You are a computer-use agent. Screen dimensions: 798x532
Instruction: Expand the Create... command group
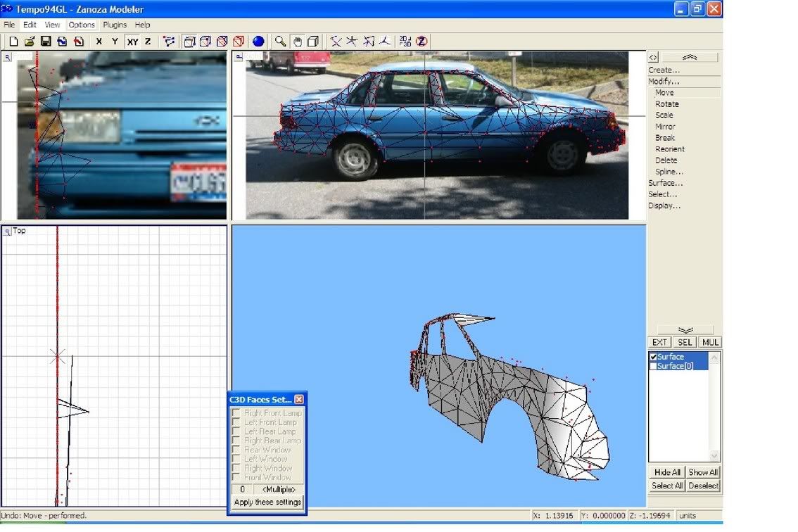coord(664,70)
